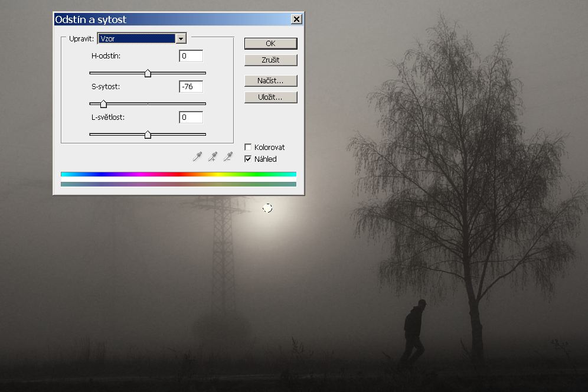Focus the H-odstín value field

pyautogui.click(x=191, y=56)
